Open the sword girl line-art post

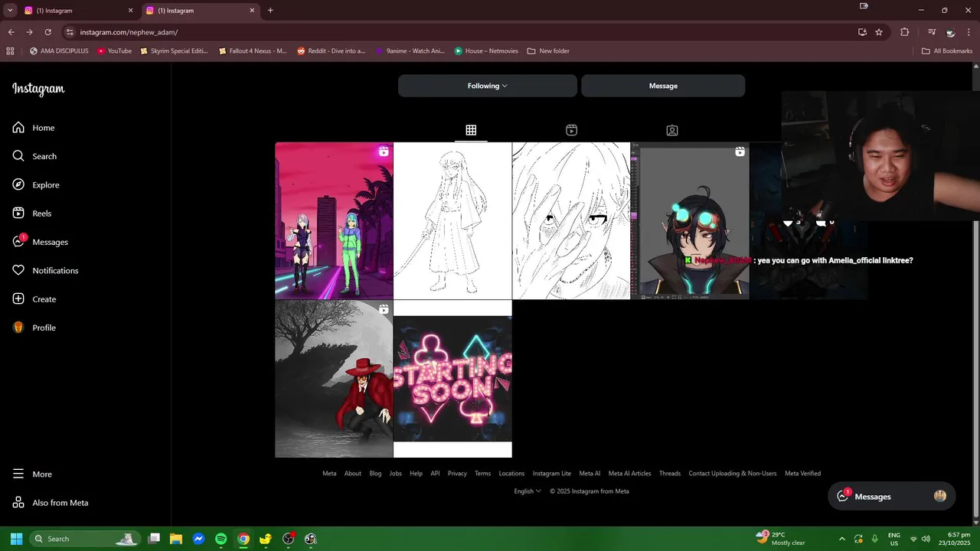tap(452, 220)
